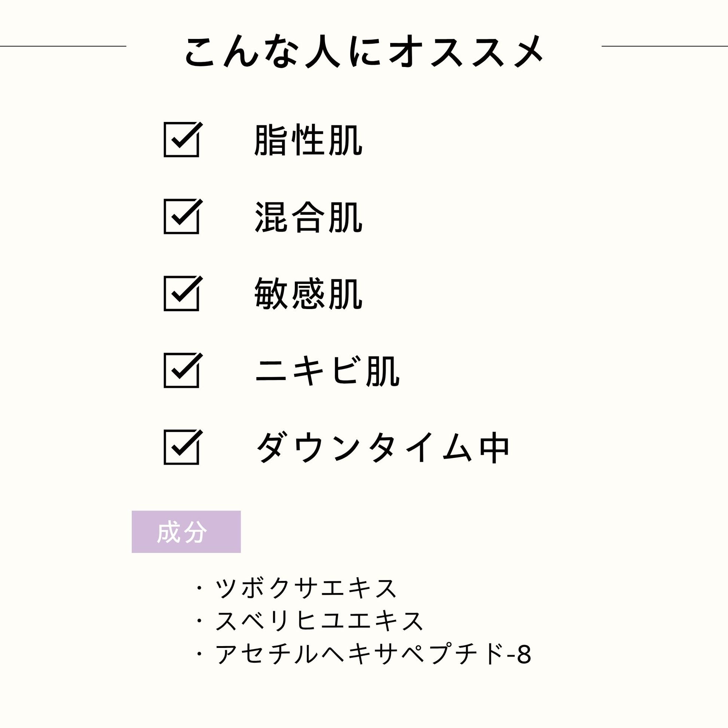This screenshot has height=728, width=728.
Task: Click the スベリヒユエキス ingredient text
Action: [x=319, y=621]
